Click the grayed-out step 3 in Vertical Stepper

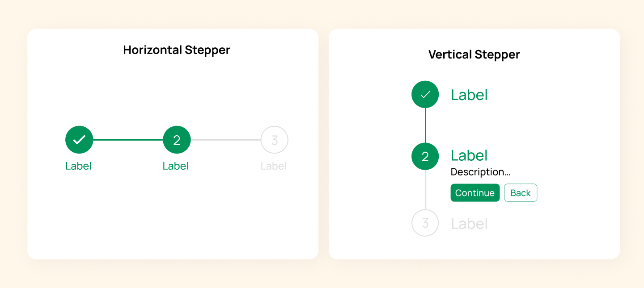click(x=425, y=223)
